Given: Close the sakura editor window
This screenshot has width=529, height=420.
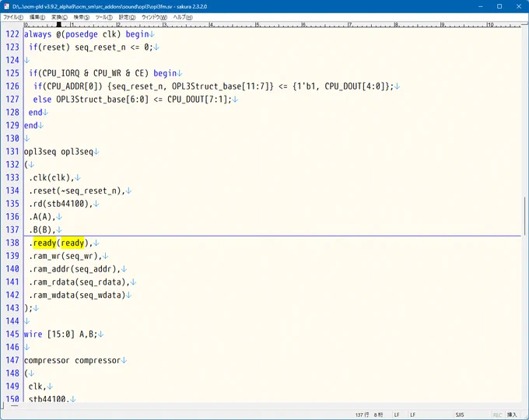Looking at the screenshot, I should point(519,6).
